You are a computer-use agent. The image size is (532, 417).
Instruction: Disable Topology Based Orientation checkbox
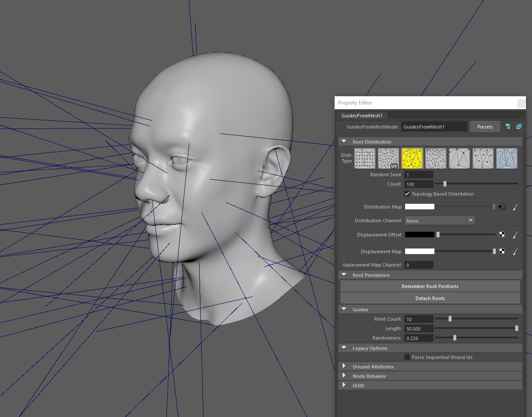coord(407,194)
